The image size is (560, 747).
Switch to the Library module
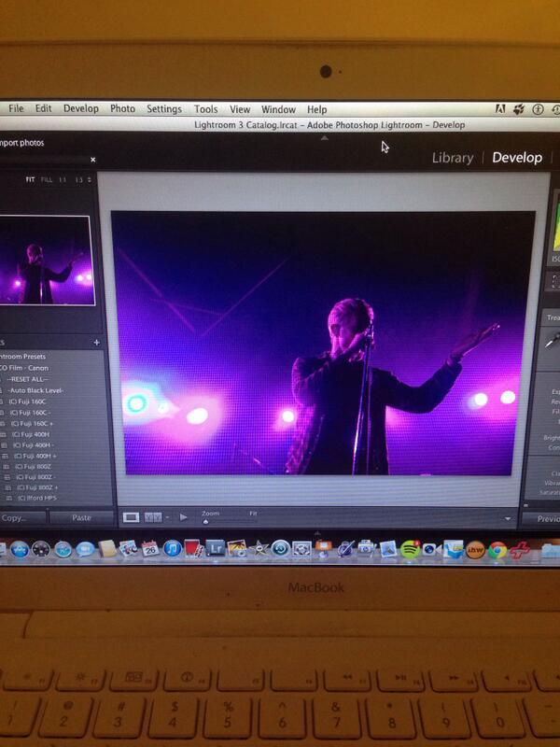453,158
